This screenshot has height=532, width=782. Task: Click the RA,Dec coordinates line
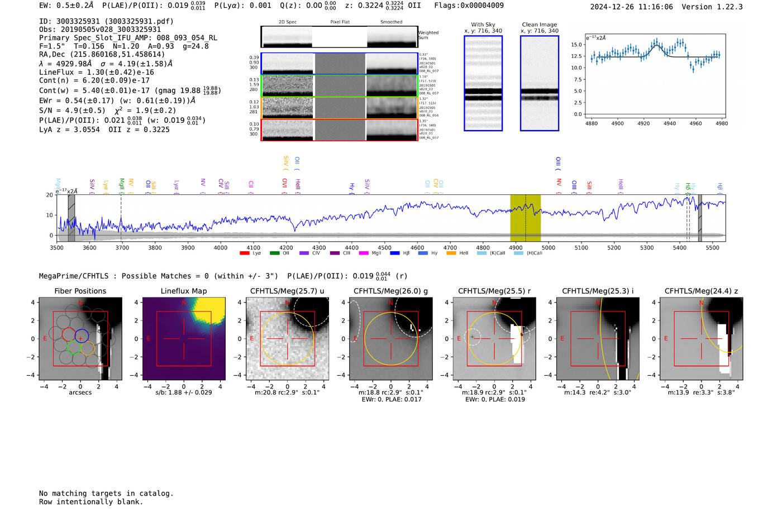[102, 55]
